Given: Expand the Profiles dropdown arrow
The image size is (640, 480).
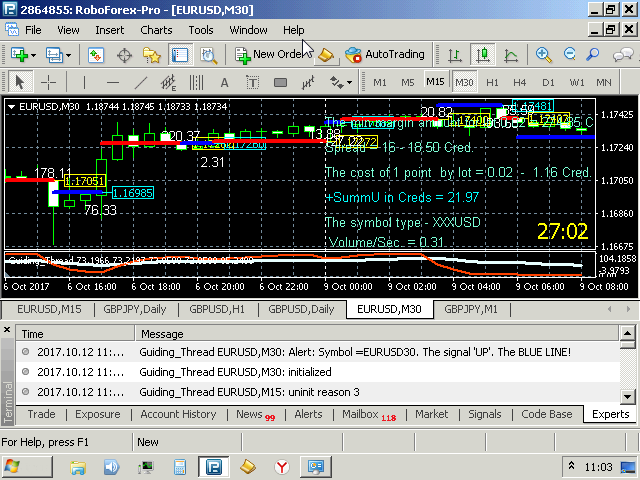Looking at the screenshot, I should pos(69,55).
